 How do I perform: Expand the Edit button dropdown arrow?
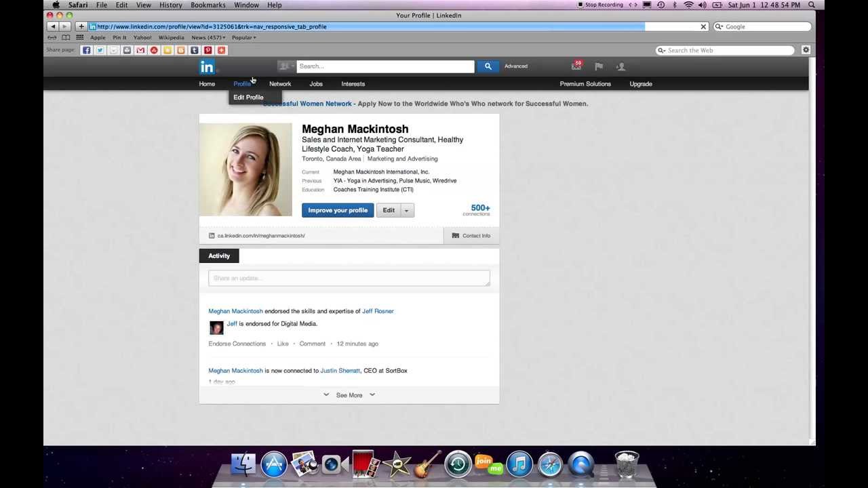tap(407, 210)
